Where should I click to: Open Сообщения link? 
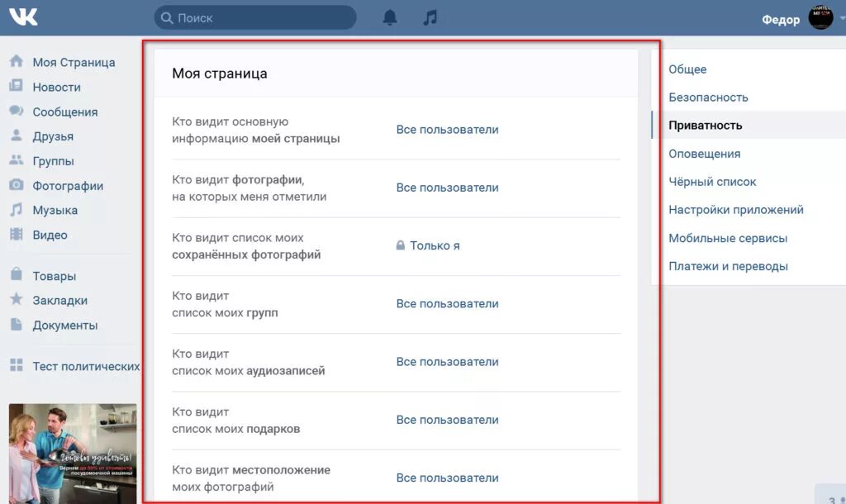65,112
